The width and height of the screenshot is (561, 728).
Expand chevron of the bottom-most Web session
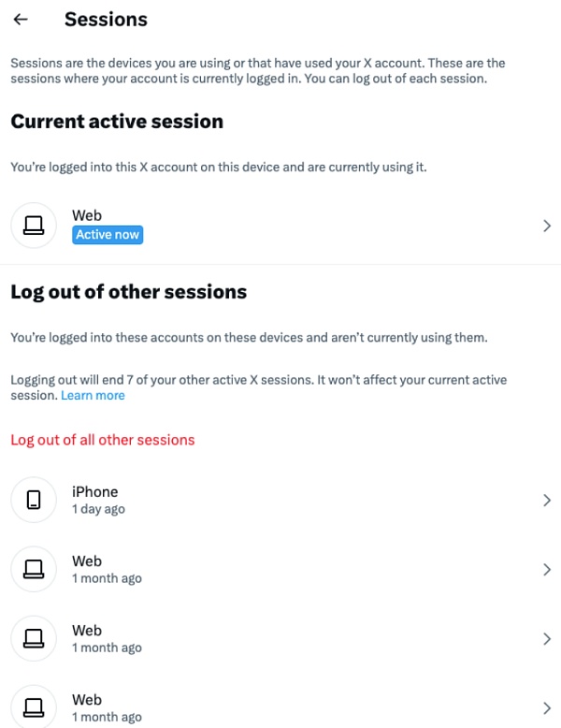pos(547,707)
